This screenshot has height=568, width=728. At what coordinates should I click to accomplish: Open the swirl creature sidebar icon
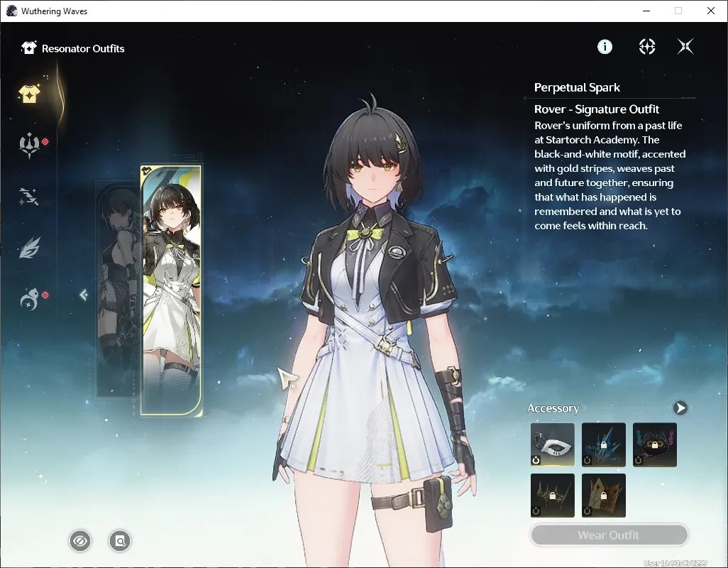(x=29, y=299)
